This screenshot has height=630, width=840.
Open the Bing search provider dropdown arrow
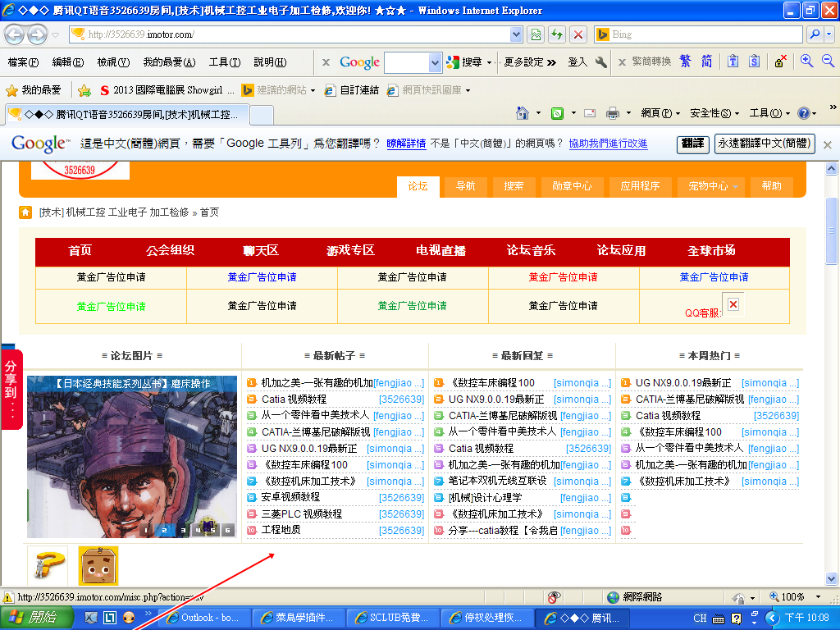point(829,34)
